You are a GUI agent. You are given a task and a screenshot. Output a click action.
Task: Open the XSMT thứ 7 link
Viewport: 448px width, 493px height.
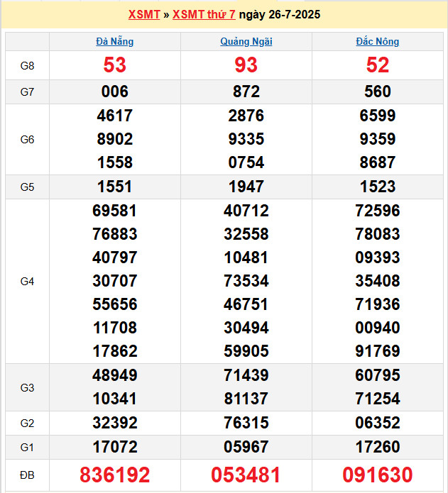[204, 14]
